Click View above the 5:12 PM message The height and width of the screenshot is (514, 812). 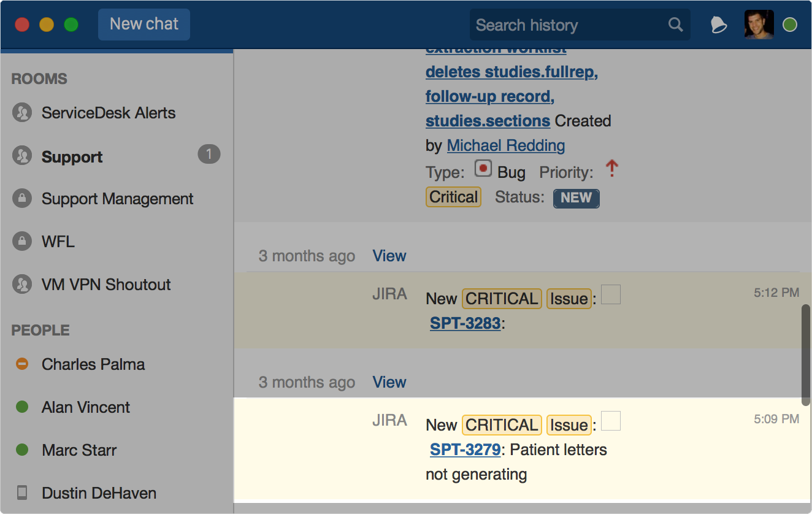pyautogui.click(x=389, y=256)
